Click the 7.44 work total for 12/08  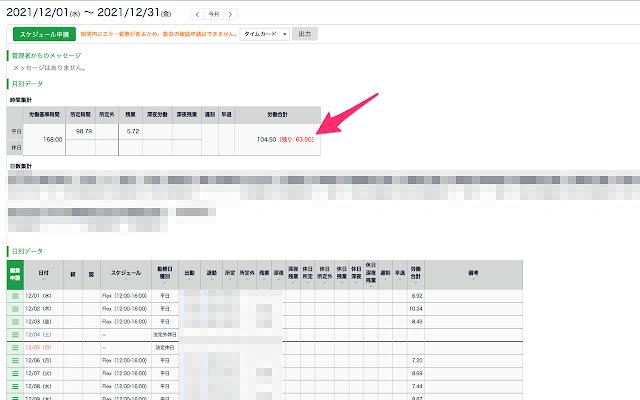pos(417,387)
